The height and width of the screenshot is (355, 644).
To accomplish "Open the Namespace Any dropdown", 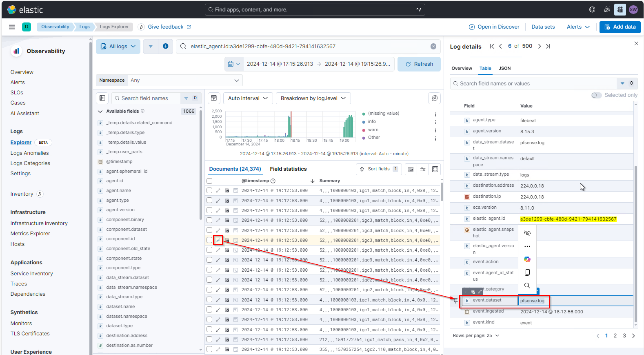I will pyautogui.click(x=185, y=80).
